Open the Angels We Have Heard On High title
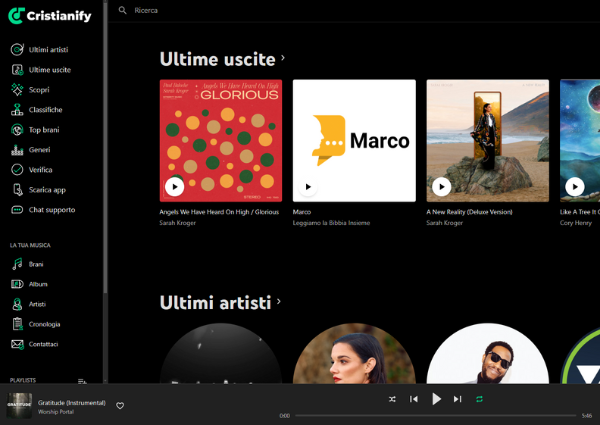Image resolution: width=600 pixels, height=425 pixels. (219, 212)
